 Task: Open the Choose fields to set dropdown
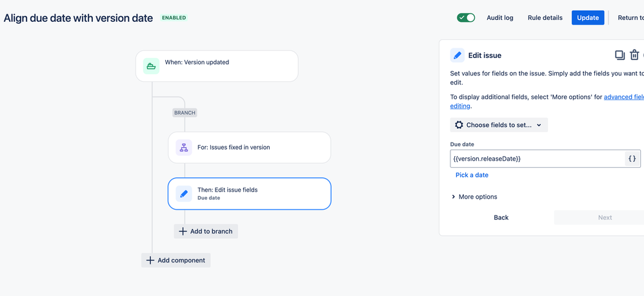point(499,125)
